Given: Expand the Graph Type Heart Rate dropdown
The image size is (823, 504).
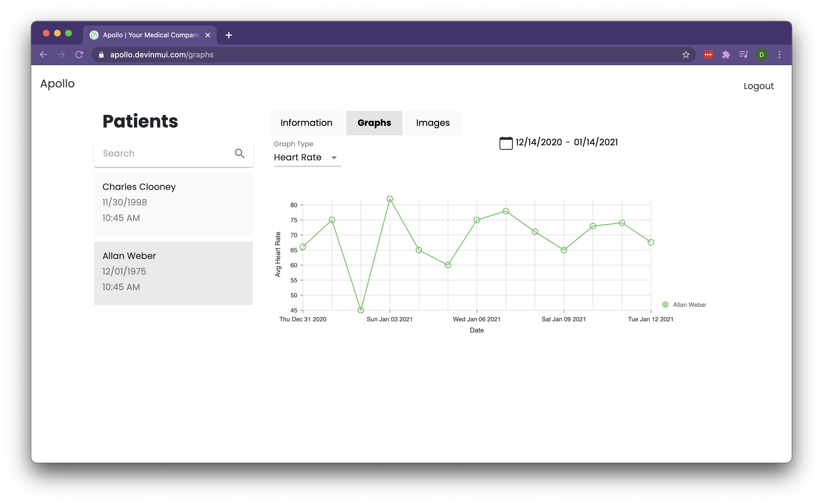Looking at the screenshot, I should (x=307, y=157).
